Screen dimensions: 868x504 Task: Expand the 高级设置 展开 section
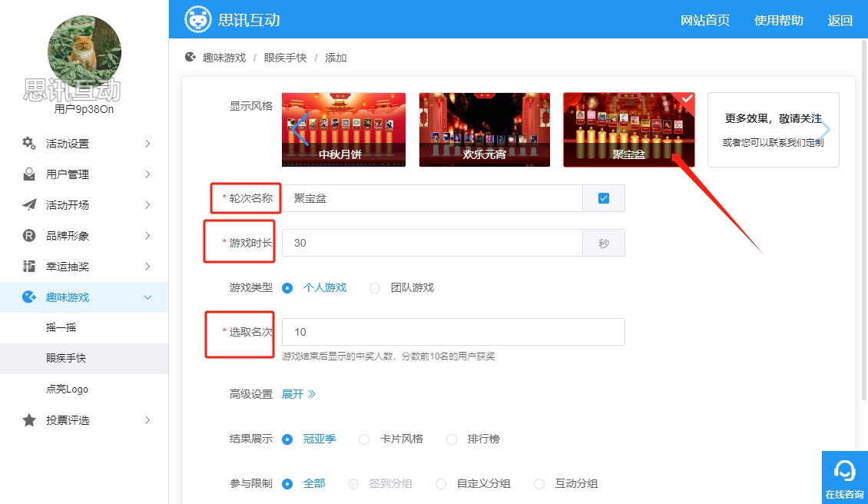299,394
